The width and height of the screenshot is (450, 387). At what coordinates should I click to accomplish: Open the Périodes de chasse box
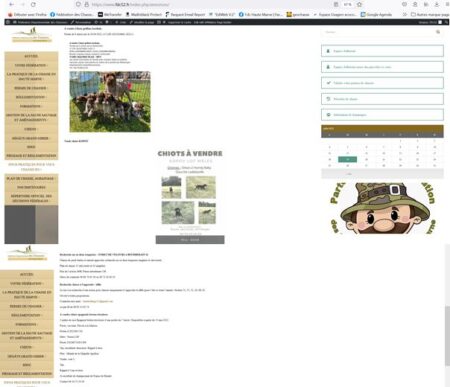[x=382, y=99]
